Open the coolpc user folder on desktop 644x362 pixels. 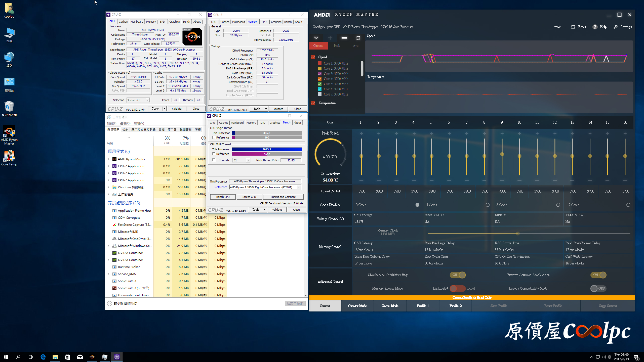coord(9,11)
